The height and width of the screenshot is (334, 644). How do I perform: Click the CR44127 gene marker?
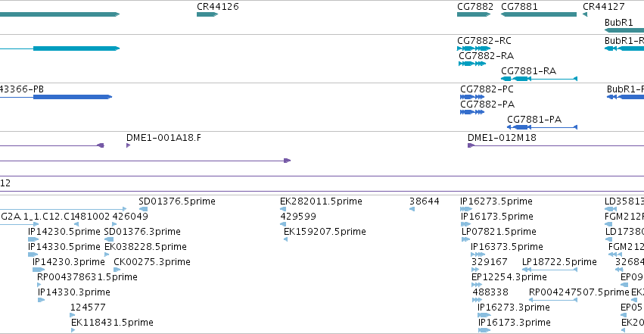(x=585, y=14)
